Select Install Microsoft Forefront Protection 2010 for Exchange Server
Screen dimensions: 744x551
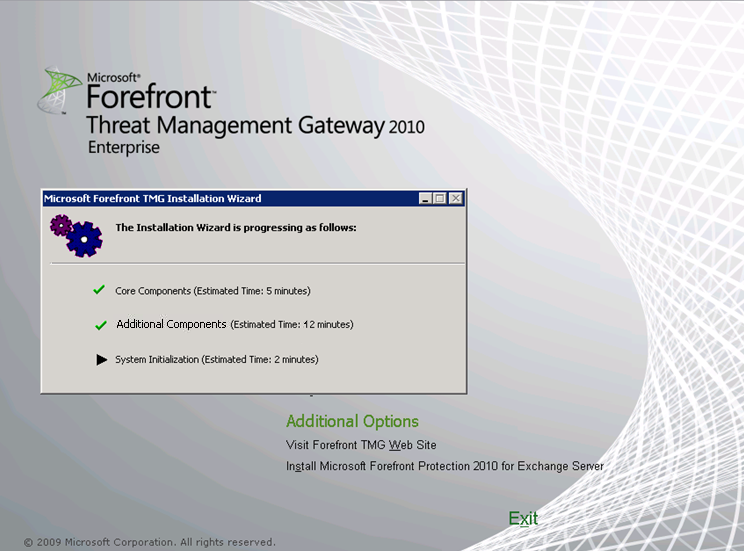click(444, 466)
